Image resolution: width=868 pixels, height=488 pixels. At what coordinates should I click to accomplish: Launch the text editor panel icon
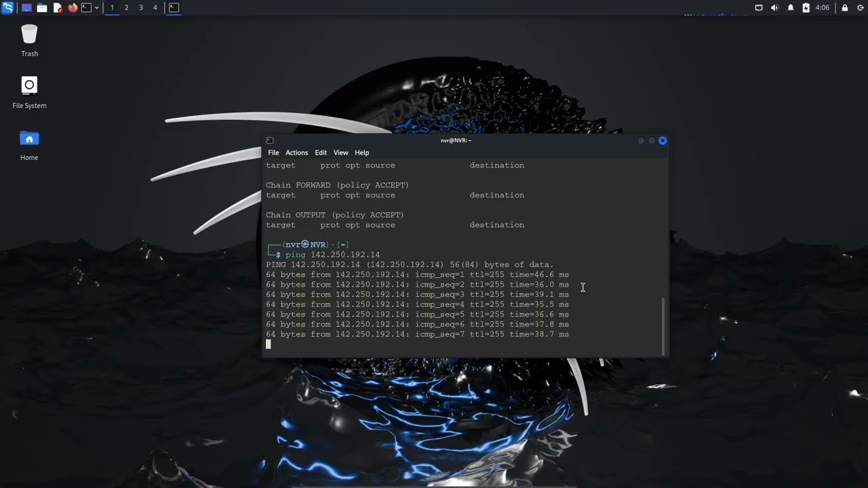pyautogui.click(x=58, y=7)
